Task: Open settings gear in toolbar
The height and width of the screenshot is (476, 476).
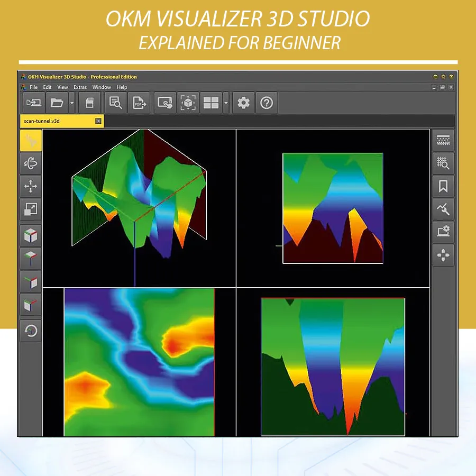Action: [243, 103]
